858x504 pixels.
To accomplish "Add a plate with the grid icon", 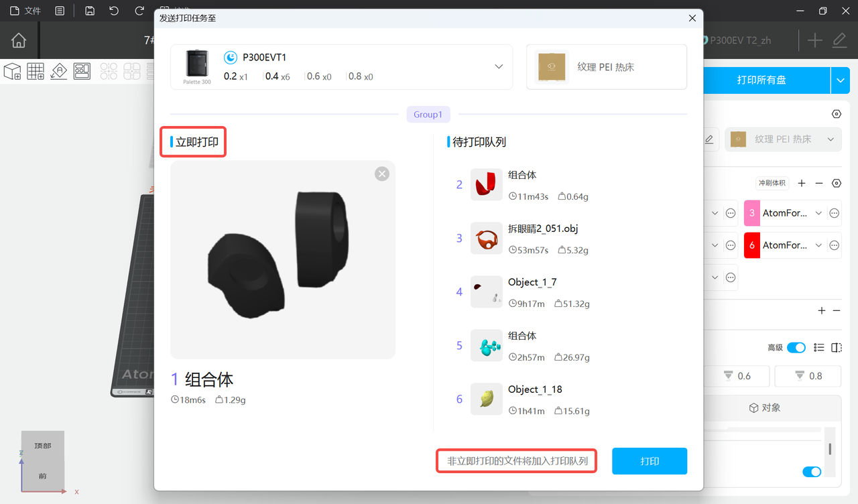I will tap(36, 71).
